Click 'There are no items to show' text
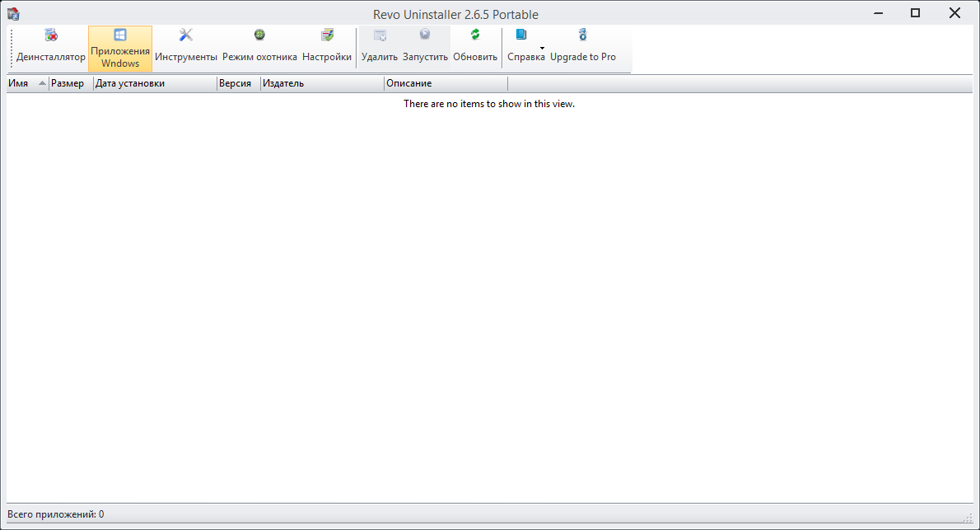This screenshot has height=530, width=980. (488, 104)
